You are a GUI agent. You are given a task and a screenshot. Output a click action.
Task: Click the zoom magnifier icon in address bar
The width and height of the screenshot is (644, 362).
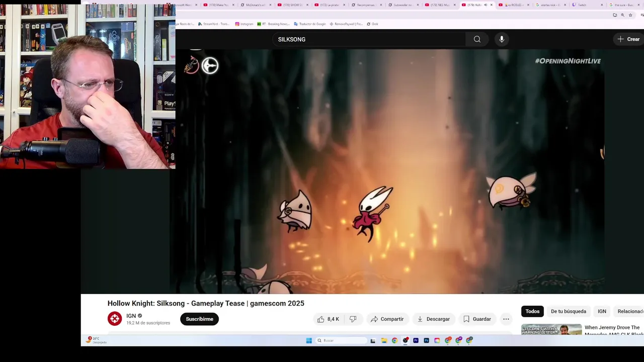tap(622, 15)
